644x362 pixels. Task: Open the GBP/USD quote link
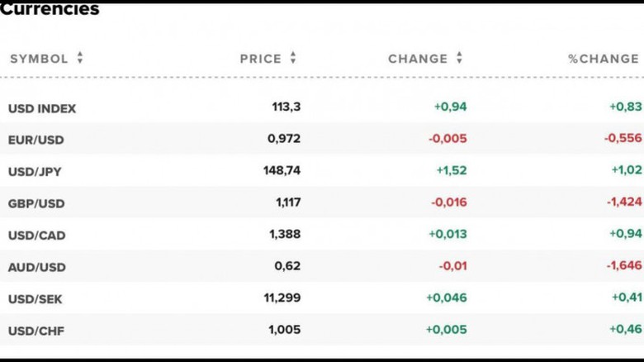[x=36, y=203]
